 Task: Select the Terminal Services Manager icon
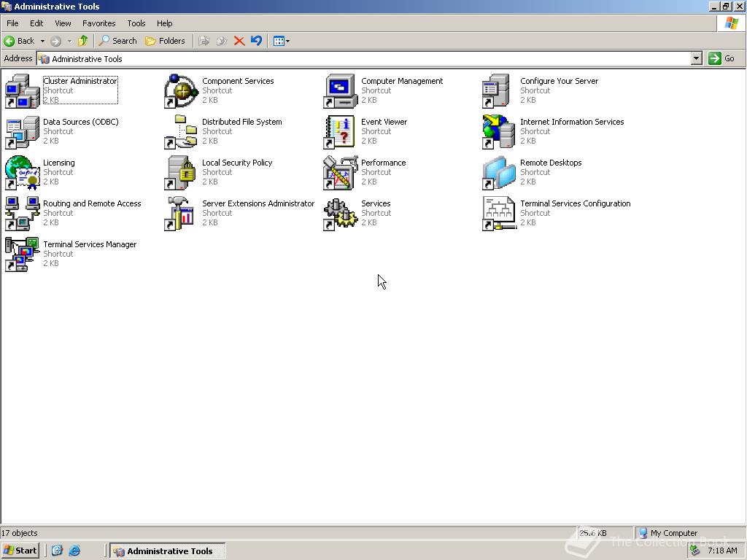[22, 254]
